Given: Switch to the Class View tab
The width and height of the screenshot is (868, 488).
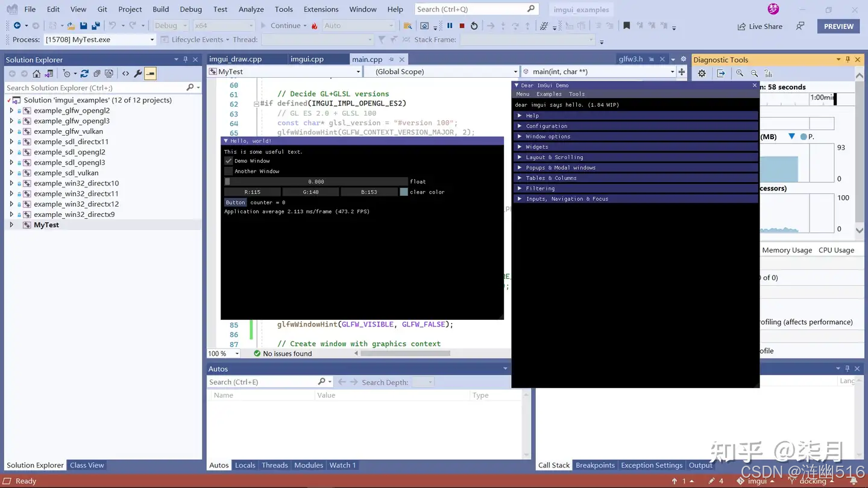Looking at the screenshot, I should pyautogui.click(x=87, y=465).
